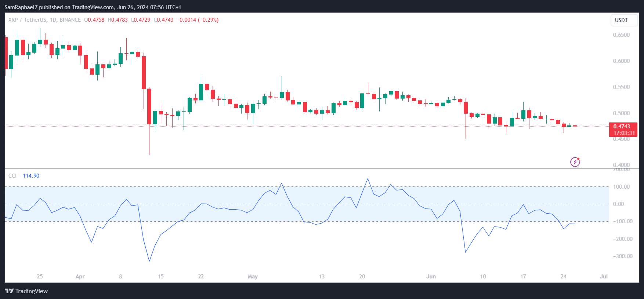Click the 0.00 CCI axis label
Screen dimensions: 644x299
click(x=618, y=204)
